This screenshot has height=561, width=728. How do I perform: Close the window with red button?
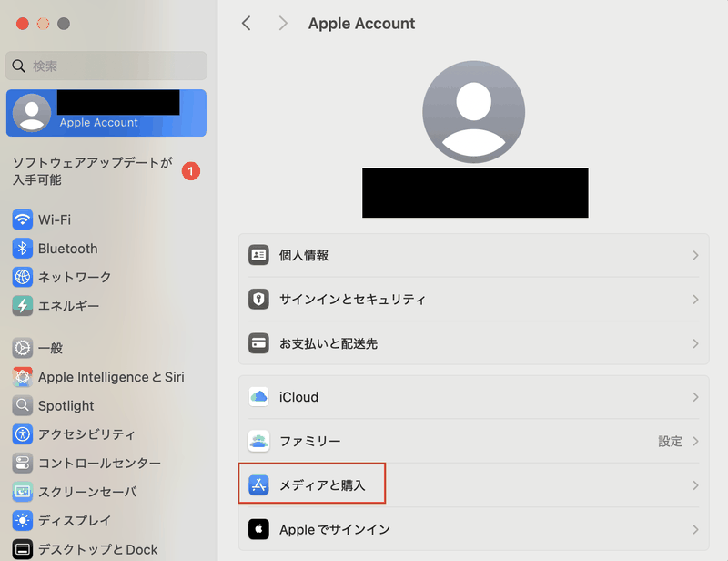(22, 24)
